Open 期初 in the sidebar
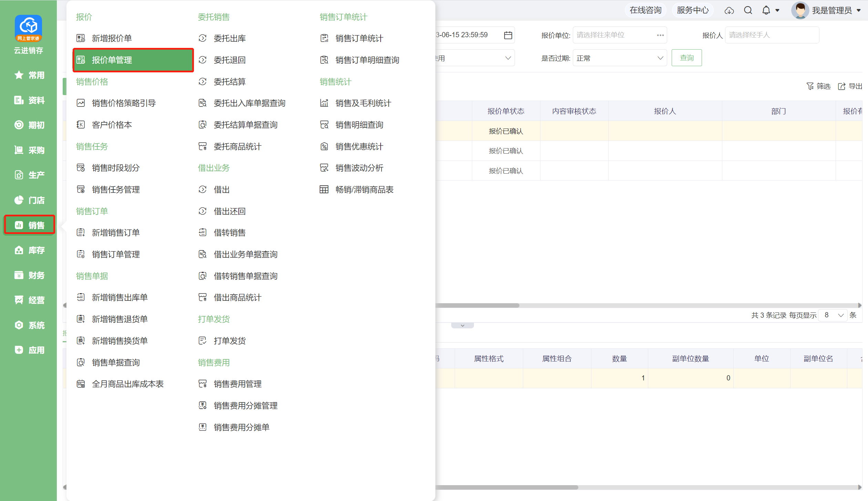 pos(29,125)
